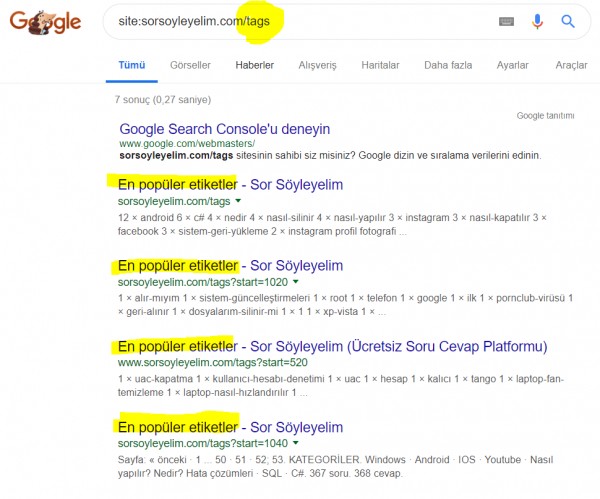Start voice search with microphone icon
Screen dimensions: 600x499
tap(537, 21)
